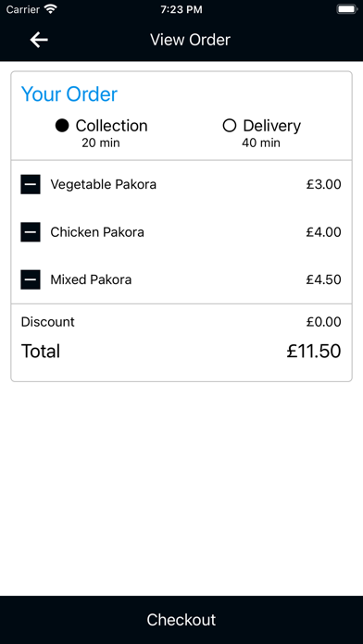Select the Vegetable Pakora item name
The width and height of the screenshot is (363, 644).
103,184
